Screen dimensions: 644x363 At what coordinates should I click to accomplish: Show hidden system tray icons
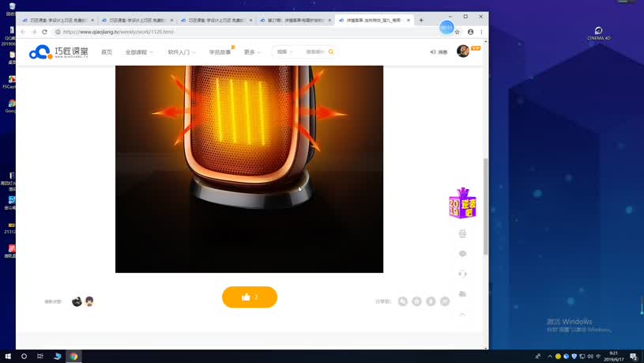[x=549, y=357]
